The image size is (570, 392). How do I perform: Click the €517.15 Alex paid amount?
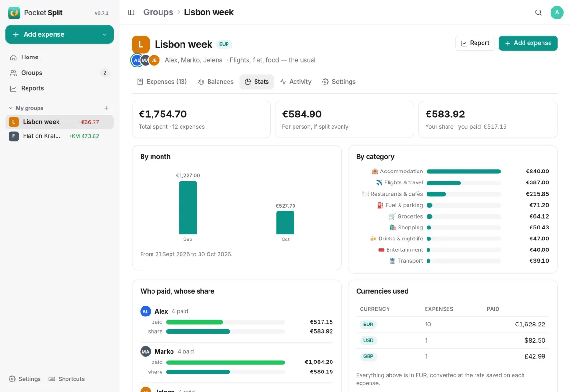[x=322, y=322]
